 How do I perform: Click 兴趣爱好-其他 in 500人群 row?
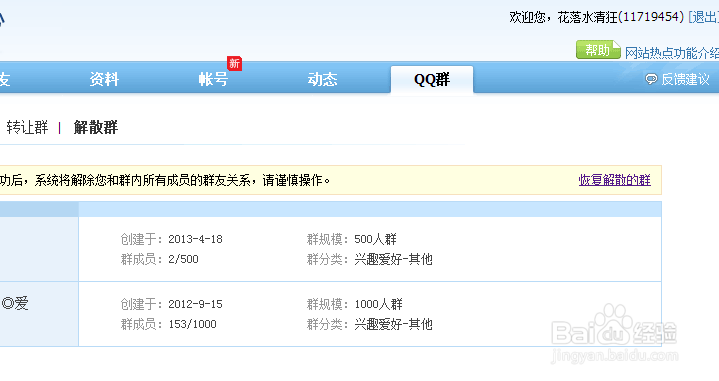[x=393, y=260]
